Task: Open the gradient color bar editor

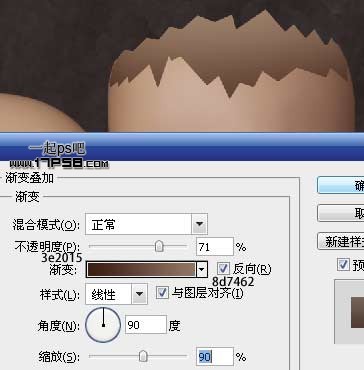Action: (141, 269)
